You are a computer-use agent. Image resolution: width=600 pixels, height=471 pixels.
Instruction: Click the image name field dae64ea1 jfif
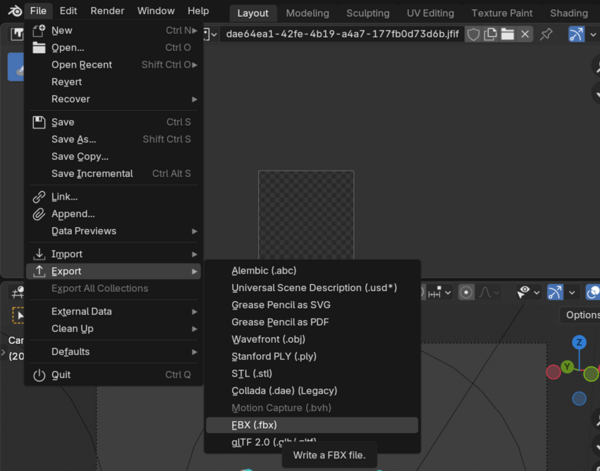coord(342,34)
